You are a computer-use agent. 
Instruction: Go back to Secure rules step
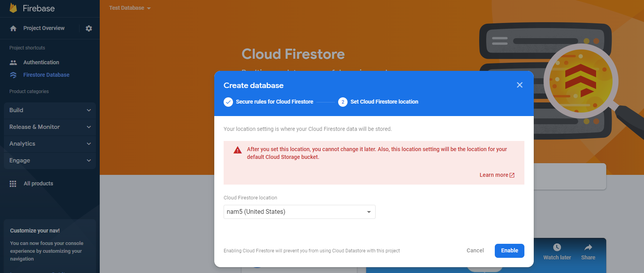275,102
